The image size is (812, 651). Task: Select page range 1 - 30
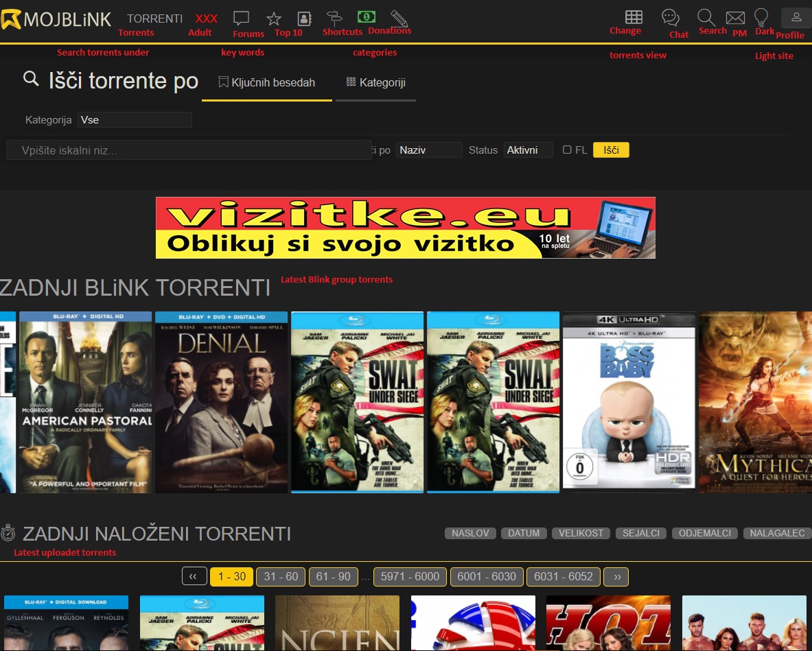(x=231, y=576)
